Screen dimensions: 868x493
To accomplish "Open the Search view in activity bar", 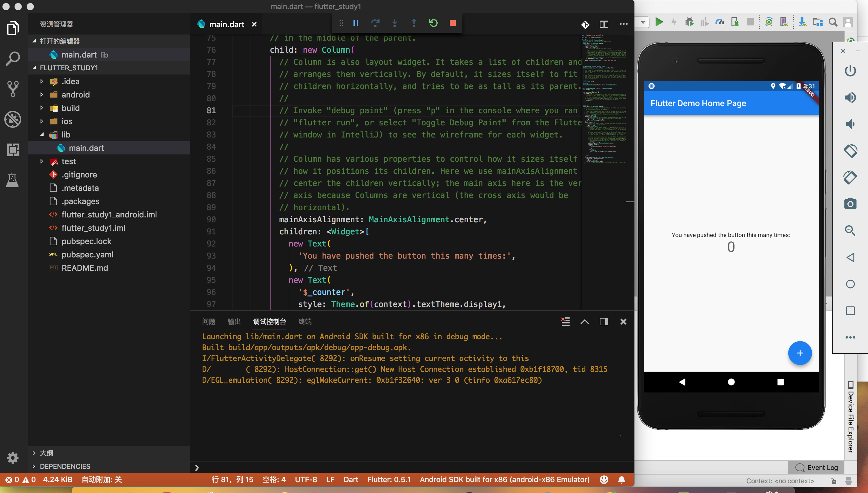I will pos(13,58).
